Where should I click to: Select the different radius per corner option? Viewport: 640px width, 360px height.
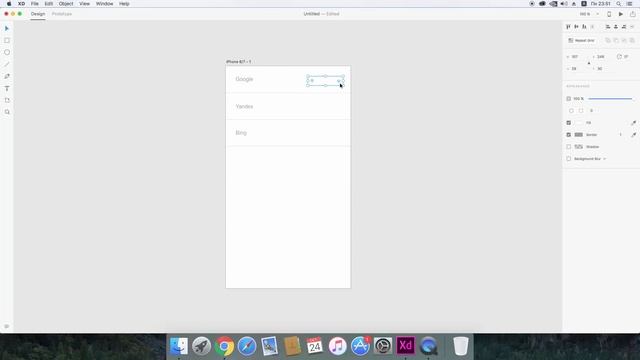coord(581,111)
